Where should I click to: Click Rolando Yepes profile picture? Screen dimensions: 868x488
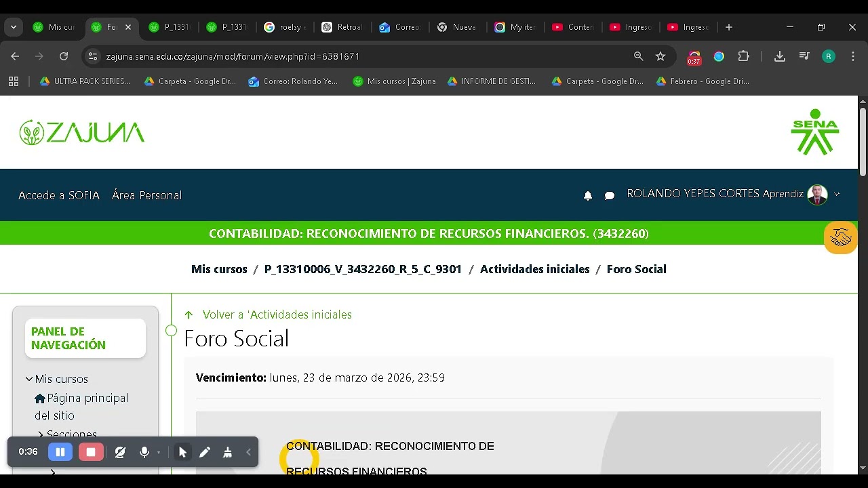click(x=818, y=195)
